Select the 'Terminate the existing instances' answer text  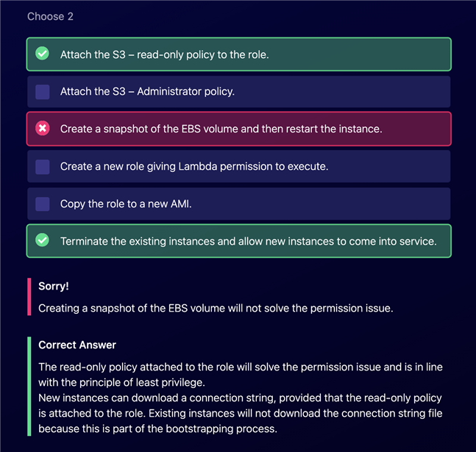pyautogui.click(x=249, y=241)
